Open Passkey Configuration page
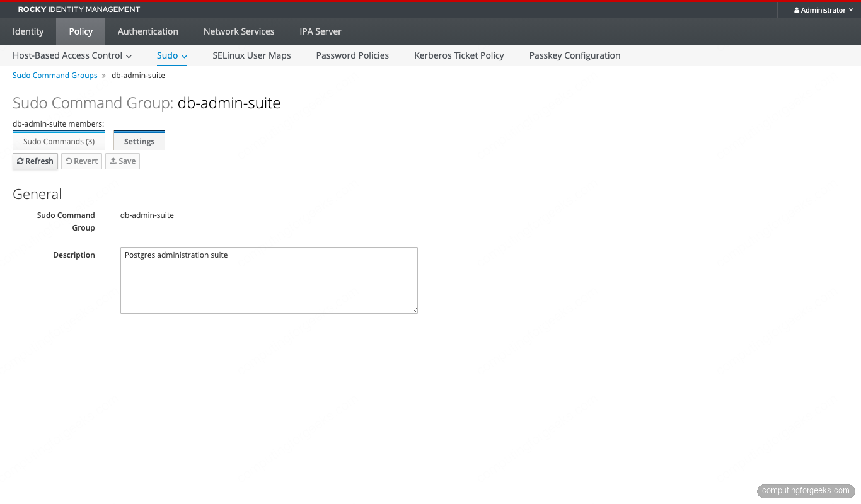This screenshot has height=504, width=861. coord(575,55)
